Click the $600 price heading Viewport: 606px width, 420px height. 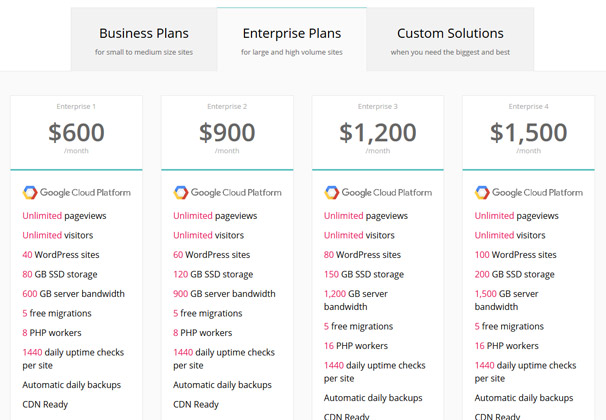[x=76, y=132]
